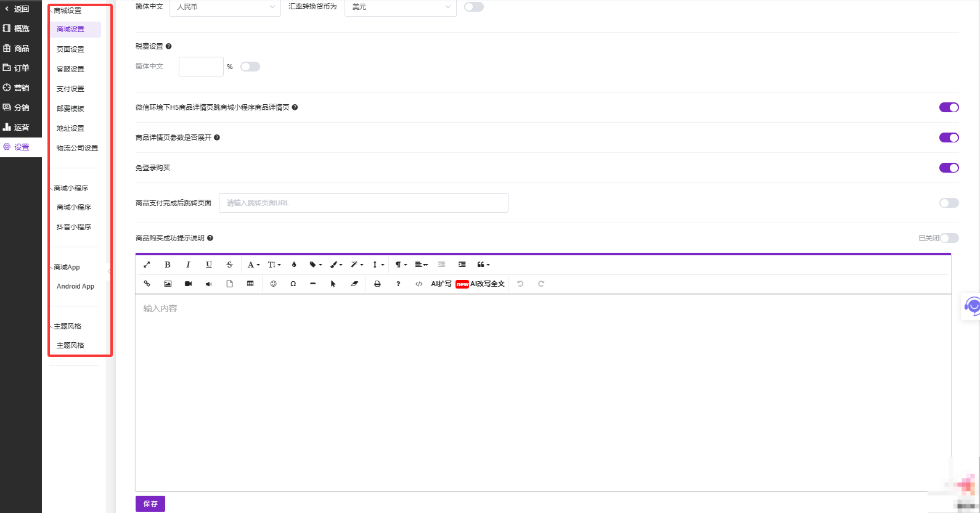Turn off 商品详情页参数是否展开 switch
Screen dimensions: 980x513
[949, 137]
